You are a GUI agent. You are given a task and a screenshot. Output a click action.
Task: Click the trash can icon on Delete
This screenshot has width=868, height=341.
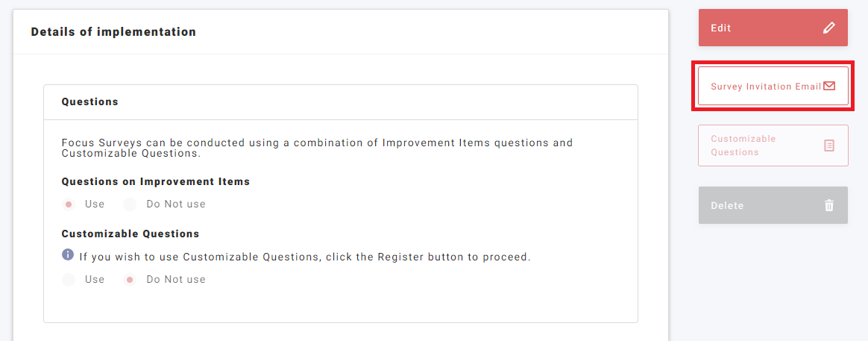coord(829,205)
